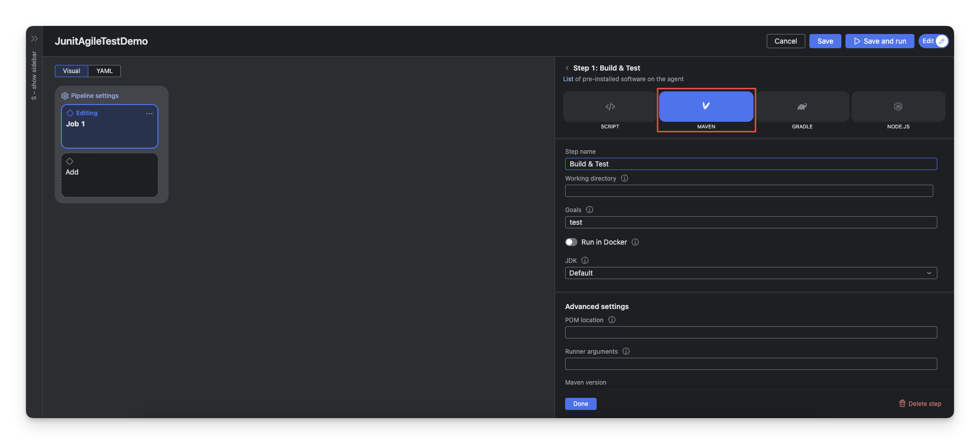Image resolution: width=980 pixels, height=444 pixels.
Task: Switch to the Visual tab
Action: pos(72,71)
